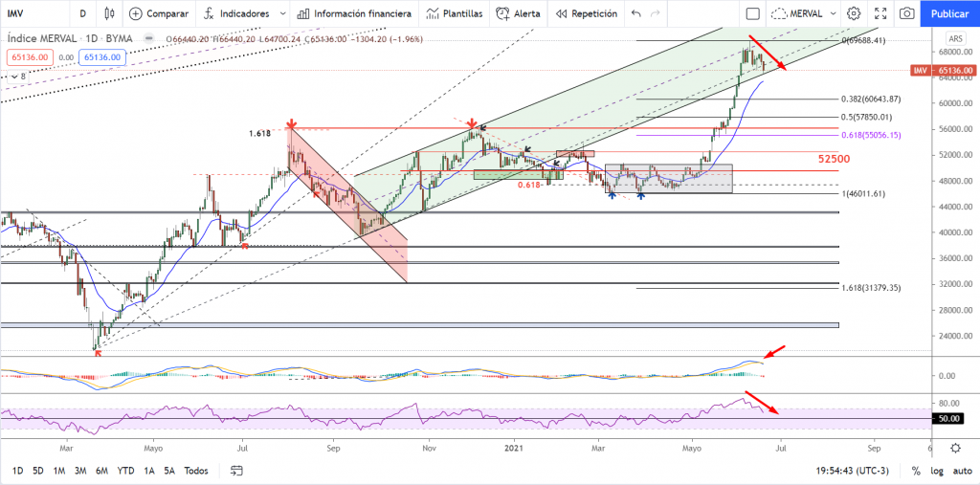Image resolution: width=980 pixels, height=485 pixels.
Task: Select the gray consolidation rectangle drawing
Action: pos(668,178)
